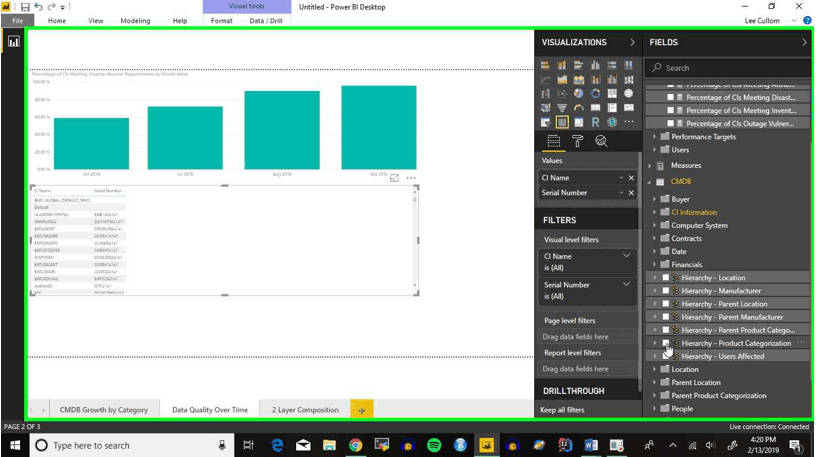Toggle focus mode on table visual
The width and height of the screenshot is (817, 457).
coord(394,178)
